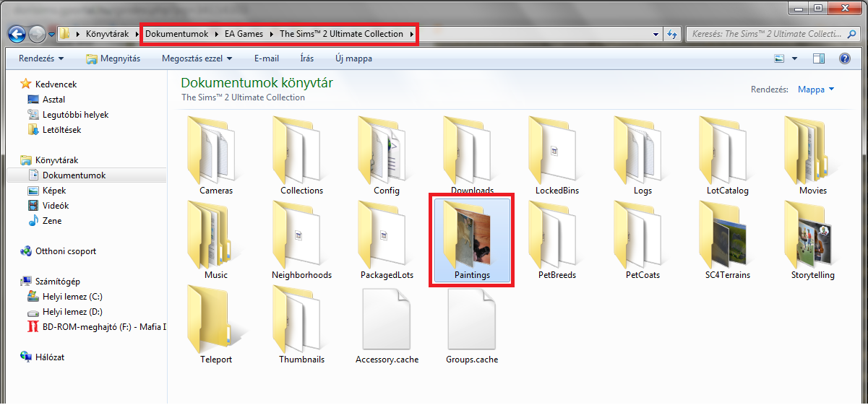Select the Music folder
This screenshot has height=405, width=868.
coord(216,240)
